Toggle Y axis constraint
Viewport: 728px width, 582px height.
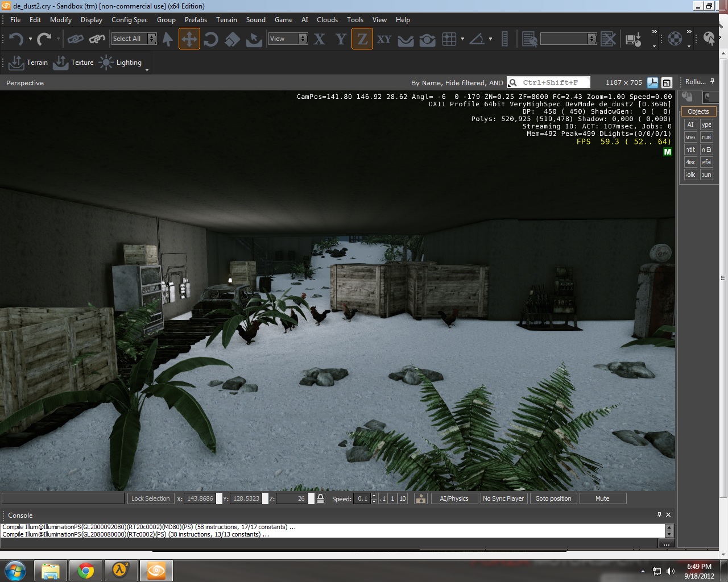(x=341, y=39)
